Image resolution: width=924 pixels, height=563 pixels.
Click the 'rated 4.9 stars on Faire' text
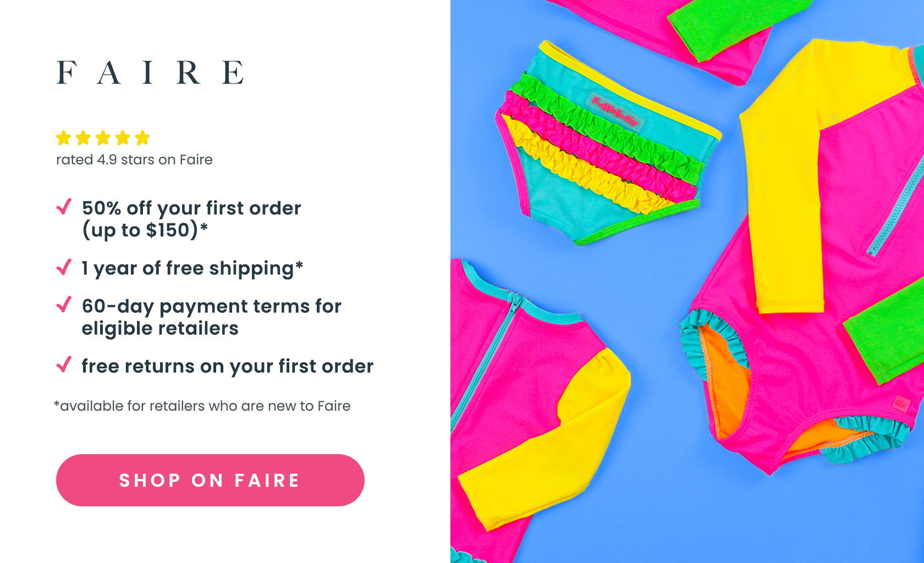click(134, 159)
